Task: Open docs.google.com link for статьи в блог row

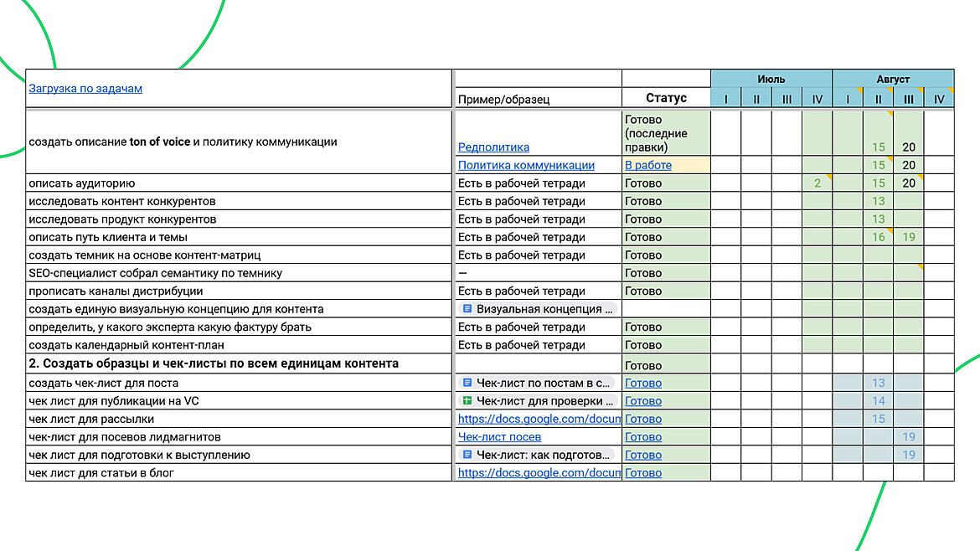Action: click(539, 472)
